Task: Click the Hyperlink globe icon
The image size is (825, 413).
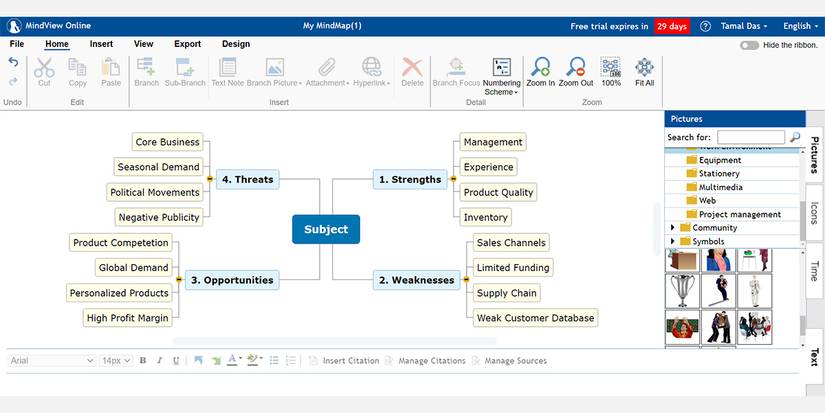Action: [371, 67]
